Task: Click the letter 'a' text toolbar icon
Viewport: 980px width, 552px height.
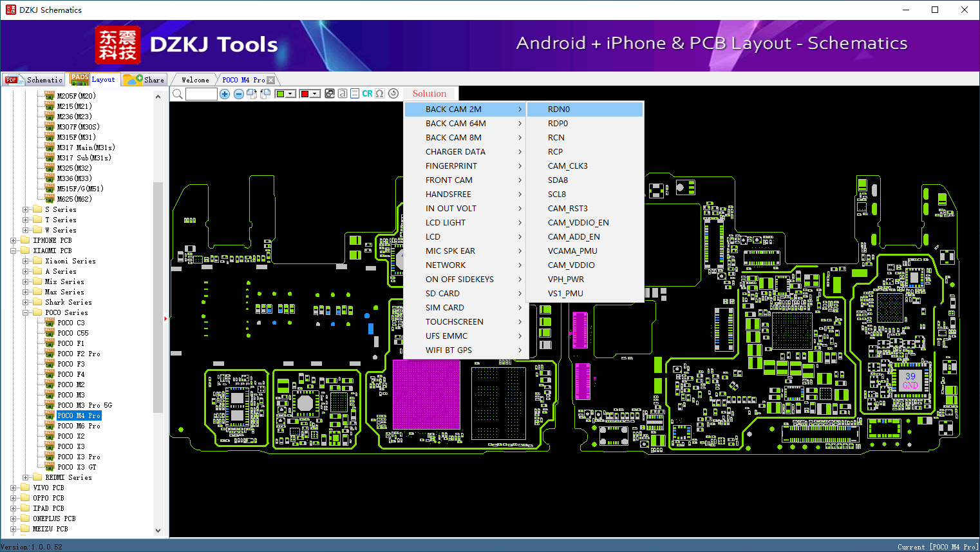Action: [343, 93]
